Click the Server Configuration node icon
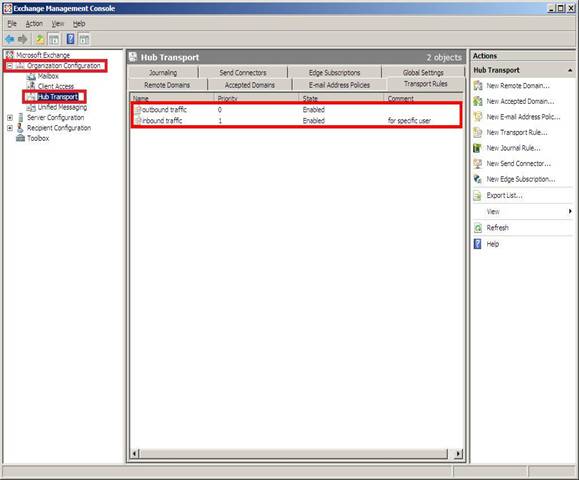The height and width of the screenshot is (480, 579). pyautogui.click(x=21, y=117)
